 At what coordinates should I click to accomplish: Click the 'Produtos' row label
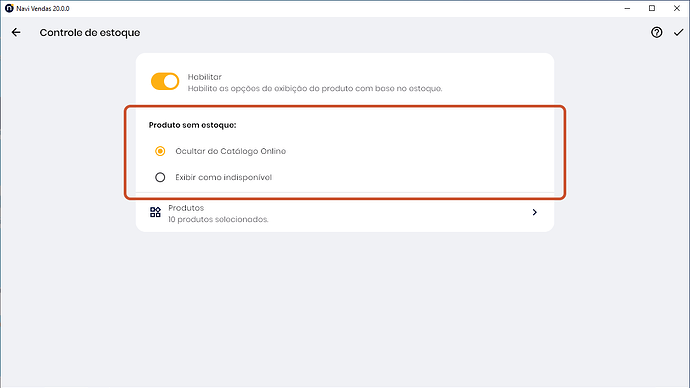tap(186, 208)
